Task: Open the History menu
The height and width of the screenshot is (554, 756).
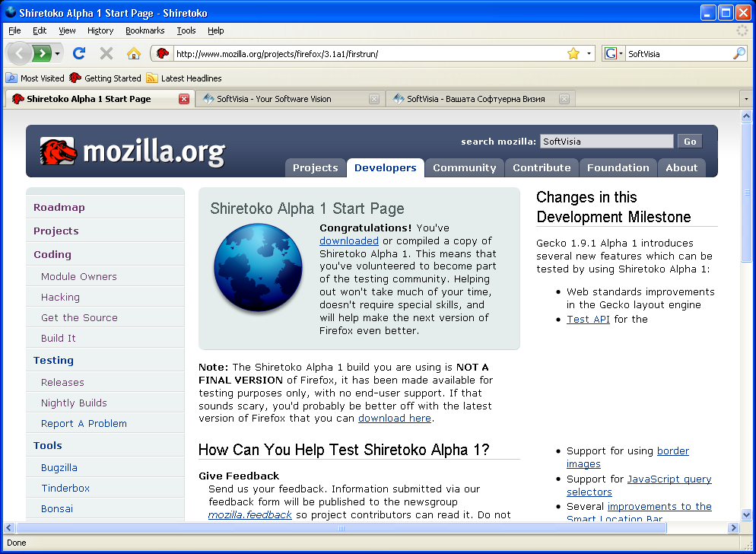Action: (100, 30)
